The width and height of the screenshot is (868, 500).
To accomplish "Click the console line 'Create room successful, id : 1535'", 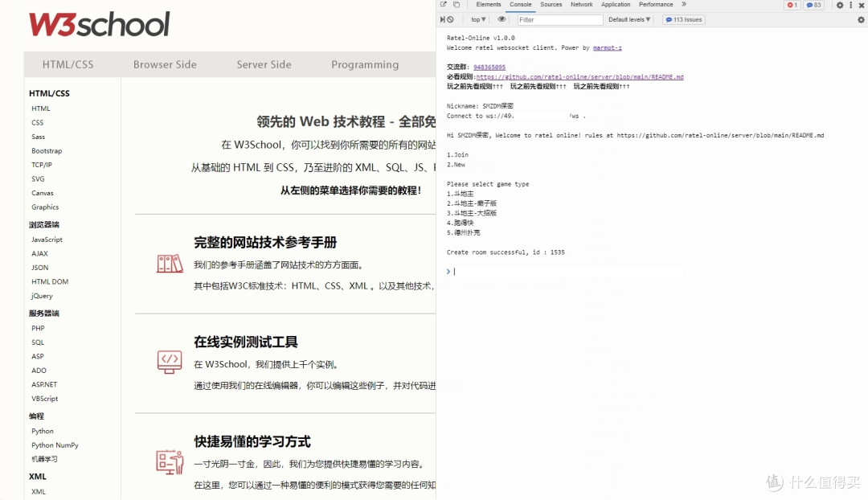I will pos(506,252).
